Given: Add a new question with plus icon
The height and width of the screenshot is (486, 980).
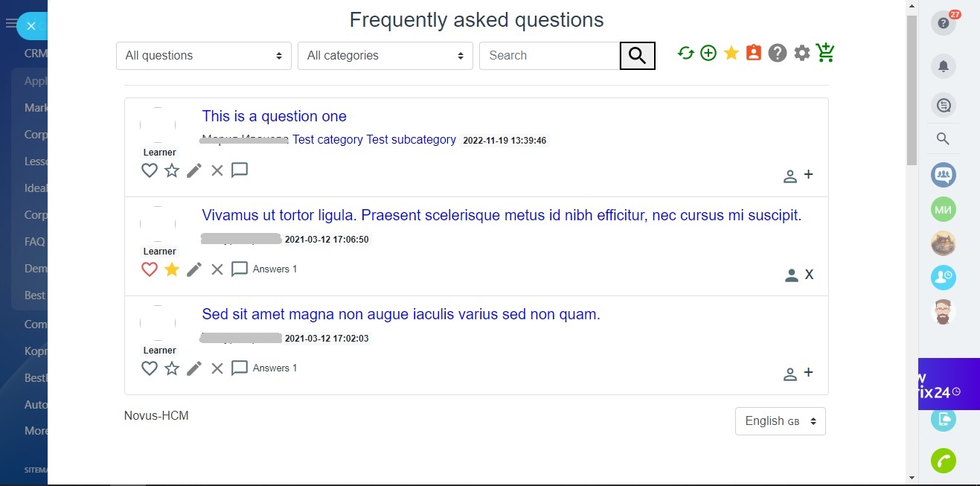Looking at the screenshot, I should pos(708,53).
